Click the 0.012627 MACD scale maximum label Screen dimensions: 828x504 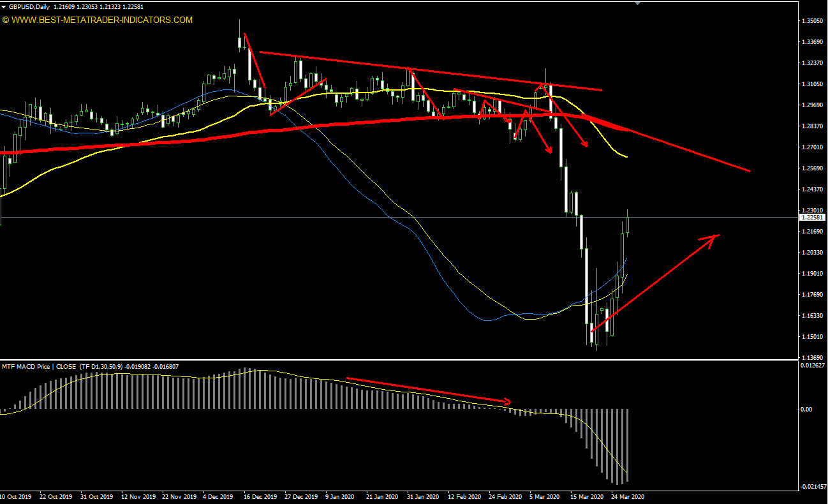[x=814, y=366]
